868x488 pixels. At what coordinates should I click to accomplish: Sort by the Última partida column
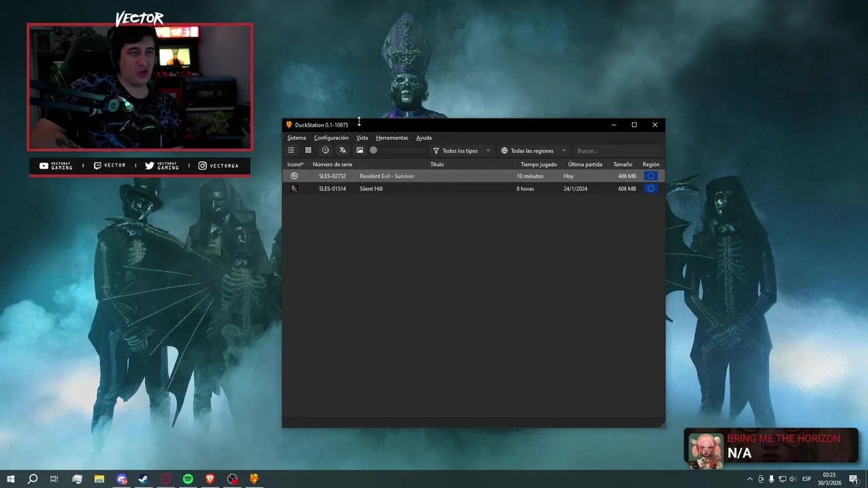click(585, 164)
